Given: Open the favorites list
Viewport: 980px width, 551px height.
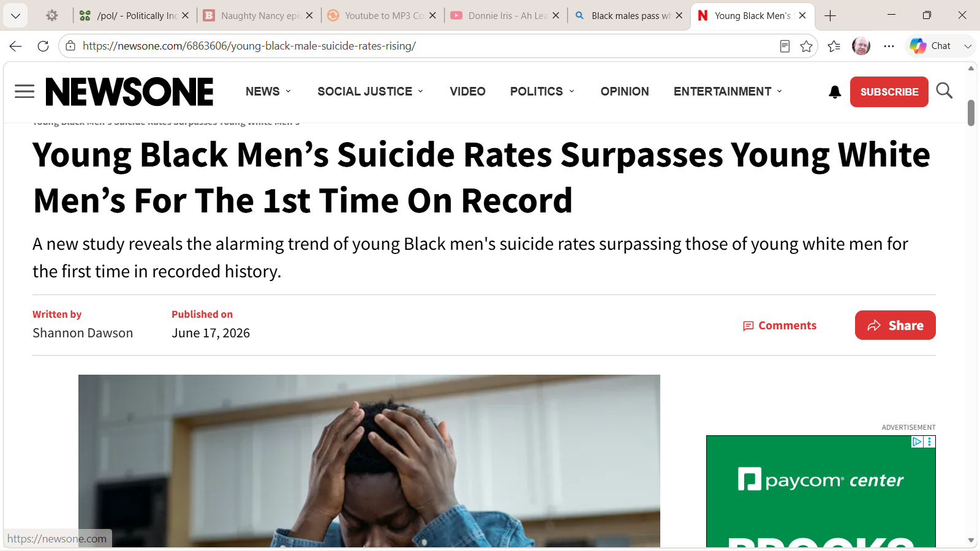Looking at the screenshot, I should 834,46.
